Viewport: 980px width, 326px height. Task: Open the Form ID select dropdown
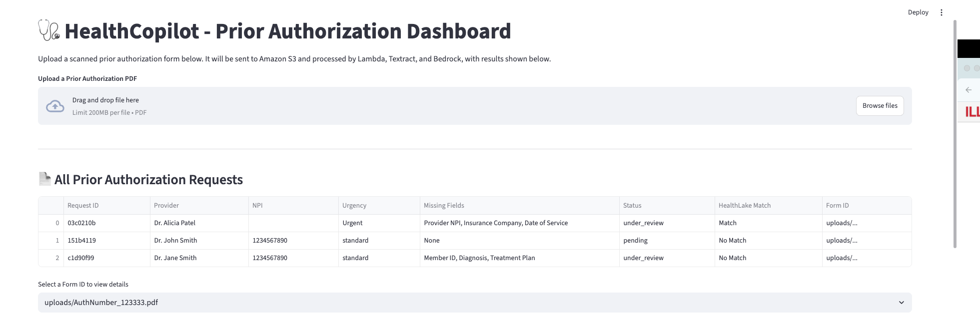(475, 303)
